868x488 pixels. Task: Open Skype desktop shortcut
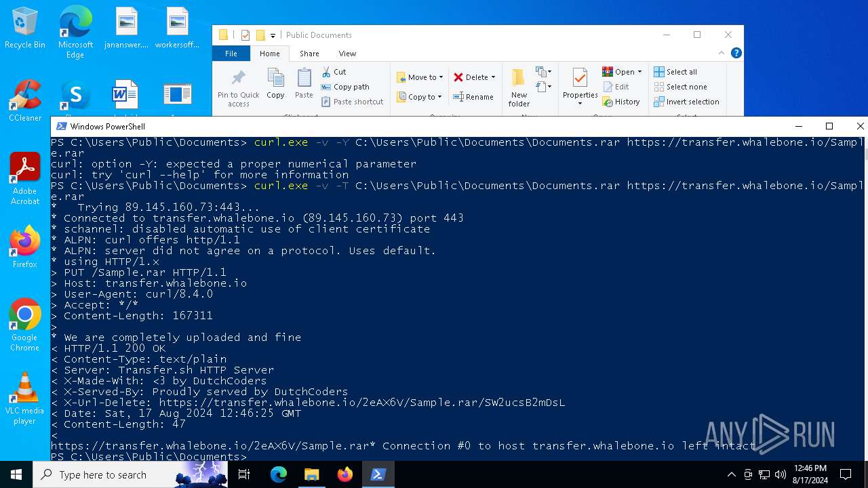75,97
